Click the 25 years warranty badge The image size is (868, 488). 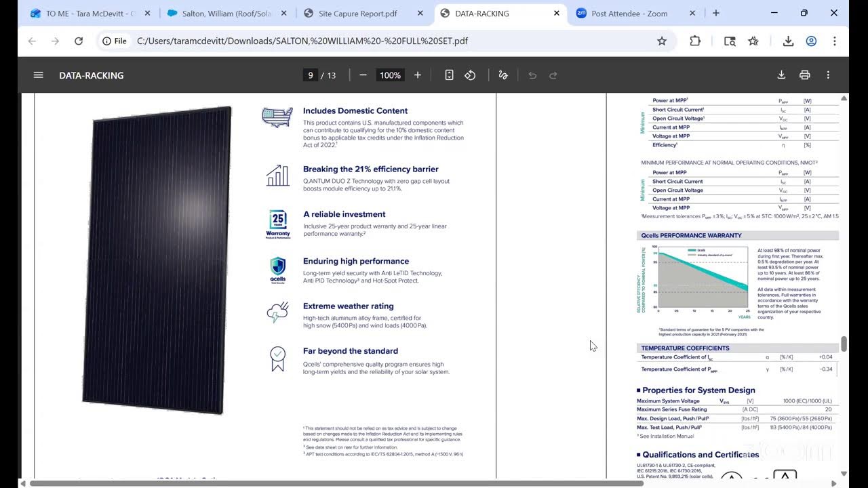(278, 224)
